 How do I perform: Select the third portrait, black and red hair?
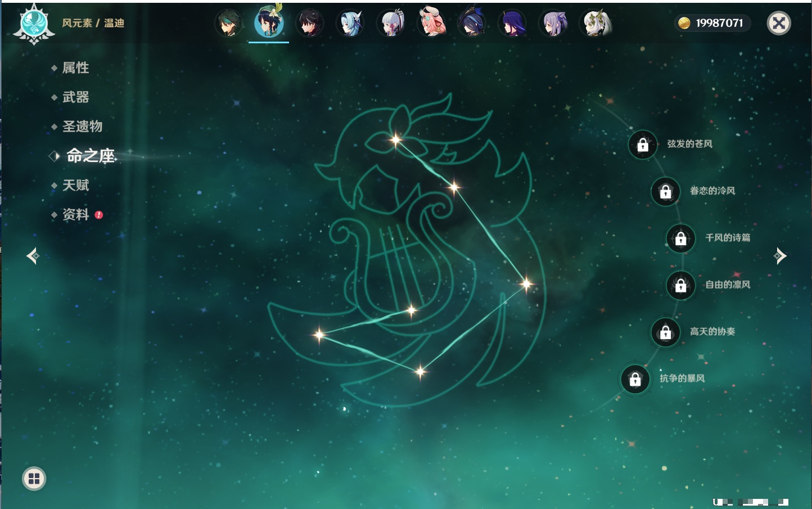pyautogui.click(x=310, y=24)
